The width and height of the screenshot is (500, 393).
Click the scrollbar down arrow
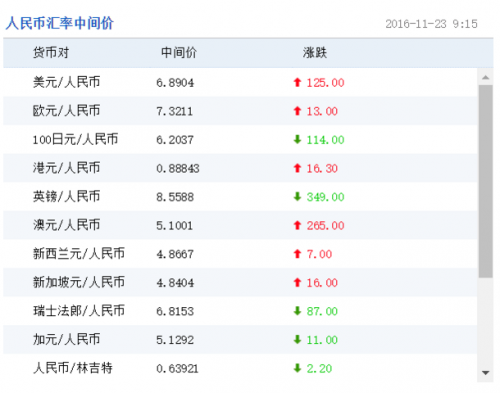486,373
